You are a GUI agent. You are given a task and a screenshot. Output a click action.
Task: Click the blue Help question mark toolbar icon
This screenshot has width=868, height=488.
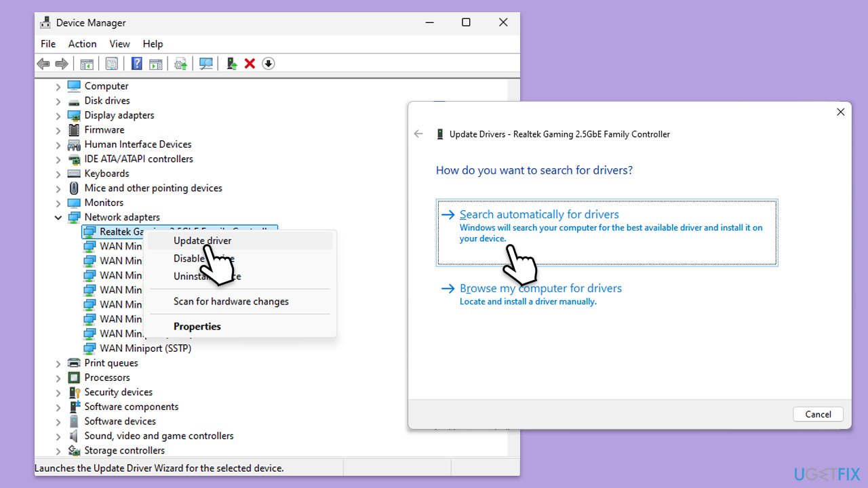(x=137, y=64)
